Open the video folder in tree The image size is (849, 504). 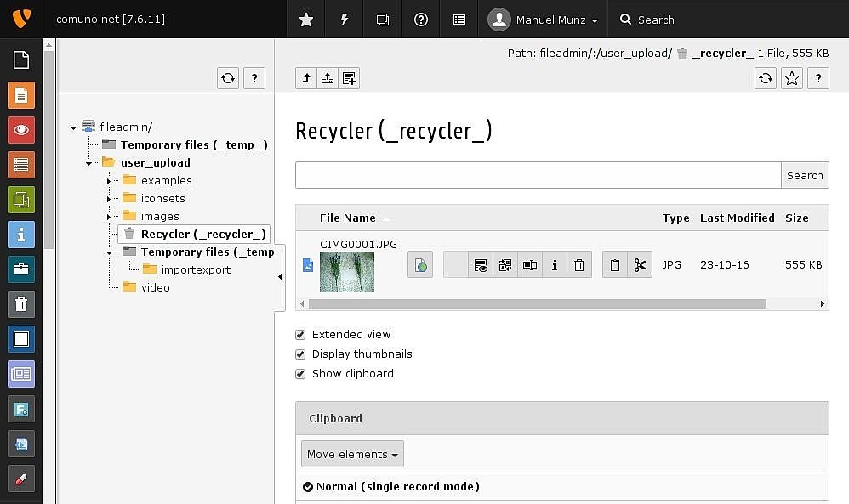(155, 287)
